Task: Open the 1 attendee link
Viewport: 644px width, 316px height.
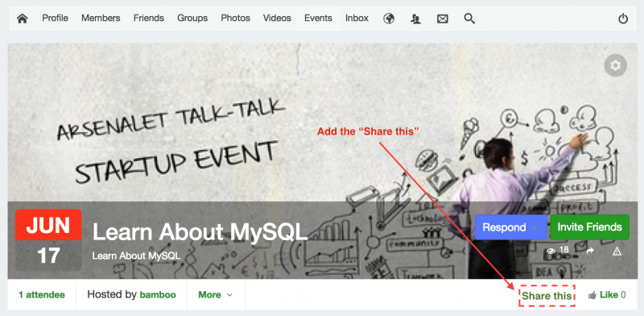Action: click(x=42, y=294)
